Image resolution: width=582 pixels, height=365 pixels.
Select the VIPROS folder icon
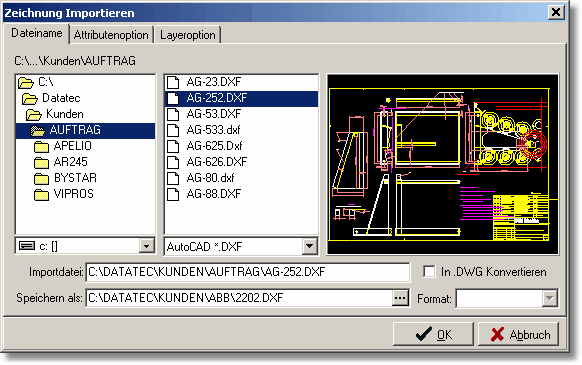(41, 195)
